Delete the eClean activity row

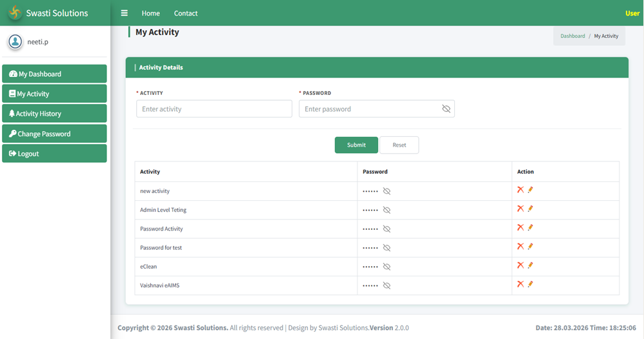coord(520,265)
